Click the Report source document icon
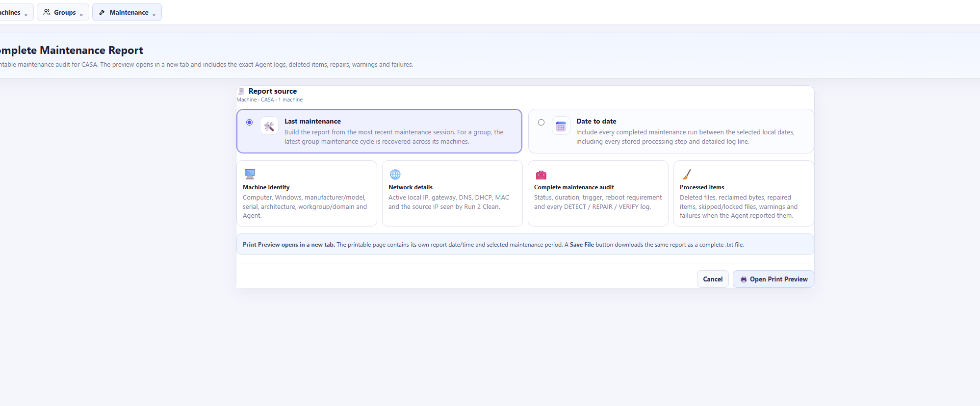 pyautogui.click(x=241, y=91)
